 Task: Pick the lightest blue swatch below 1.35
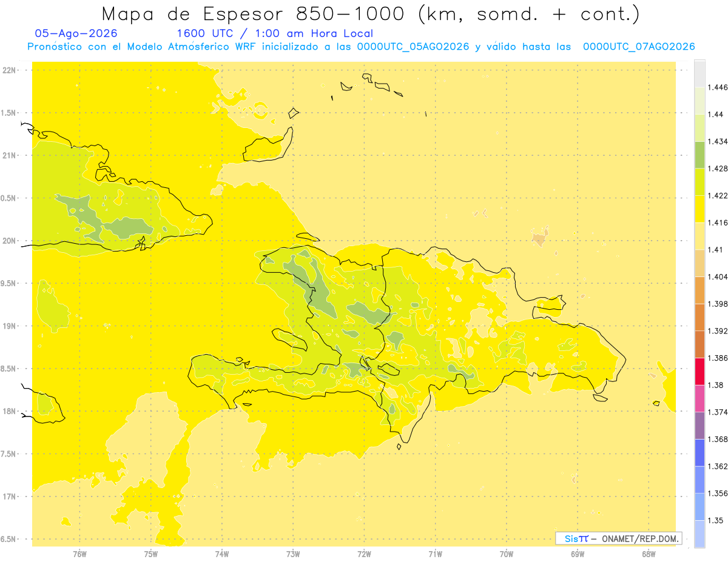[x=699, y=534]
